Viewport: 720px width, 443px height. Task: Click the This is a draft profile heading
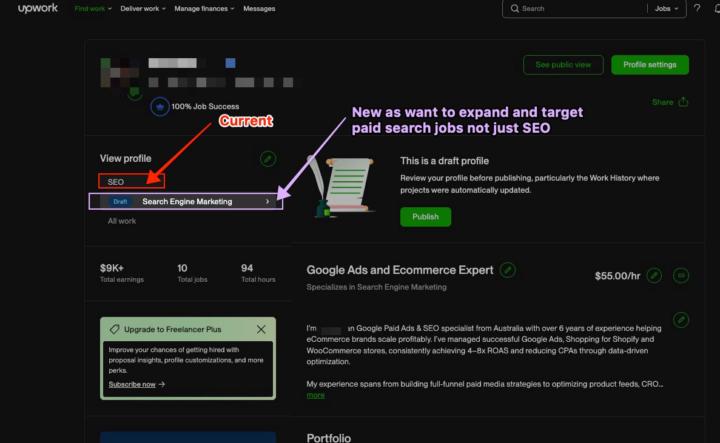coord(444,161)
